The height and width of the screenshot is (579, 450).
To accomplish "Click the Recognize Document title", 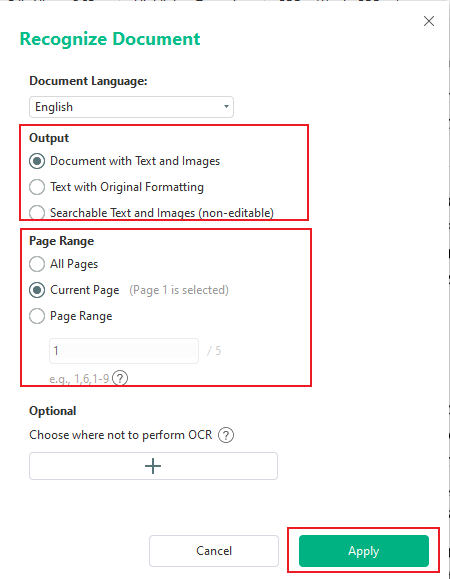I will (x=110, y=39).
